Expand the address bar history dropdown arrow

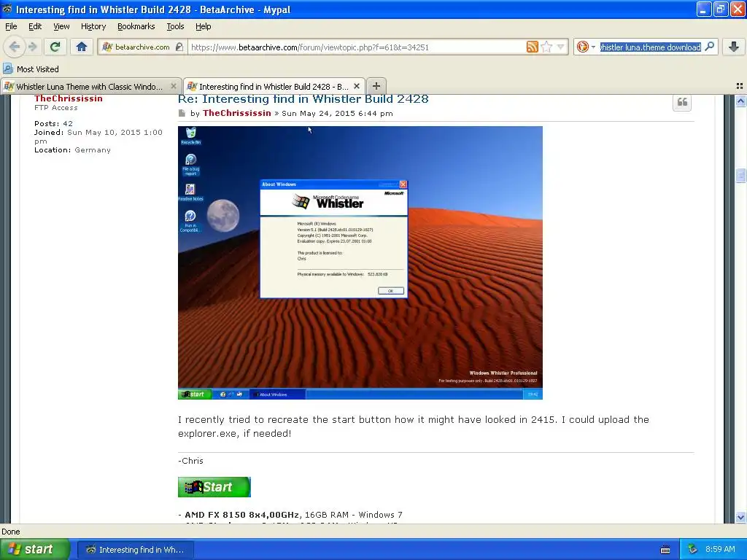click(560, 47)
